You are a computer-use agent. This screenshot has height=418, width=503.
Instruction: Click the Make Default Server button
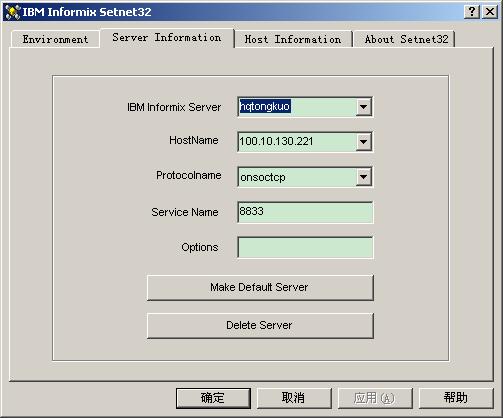click(260, 288)
